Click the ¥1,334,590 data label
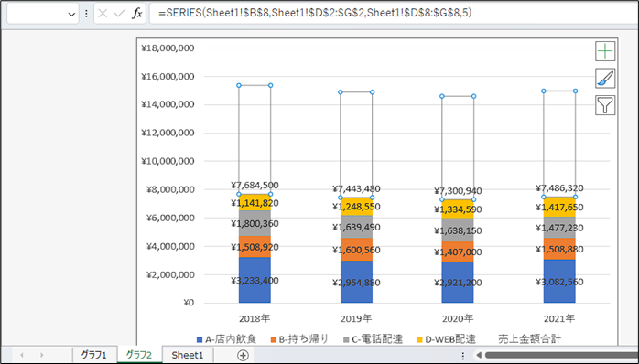Screen dimensions: 639x364 (458, 209)
